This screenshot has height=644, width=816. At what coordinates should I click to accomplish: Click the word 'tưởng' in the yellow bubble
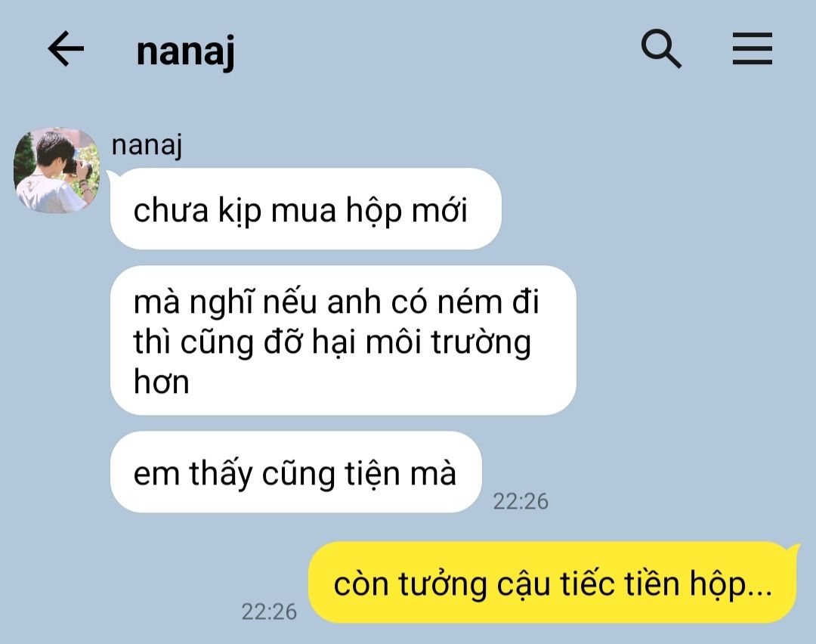[443, 584]
